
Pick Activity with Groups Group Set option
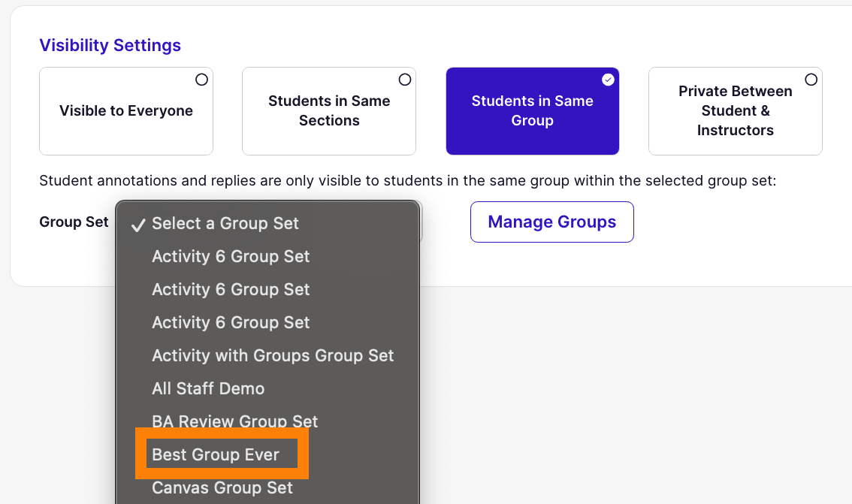coord(273,355)
